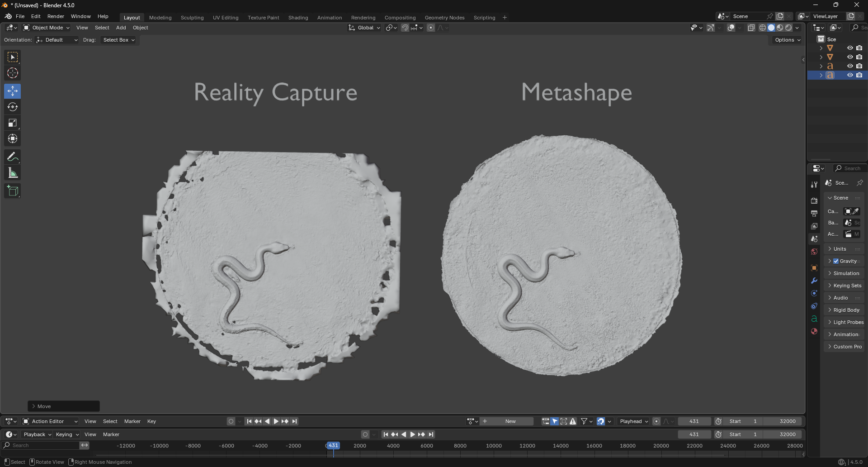The height and width of the screenshot is (467, 868).
Task: Select the Cursor tool in the toolbar
Action: tap(13, 73)
